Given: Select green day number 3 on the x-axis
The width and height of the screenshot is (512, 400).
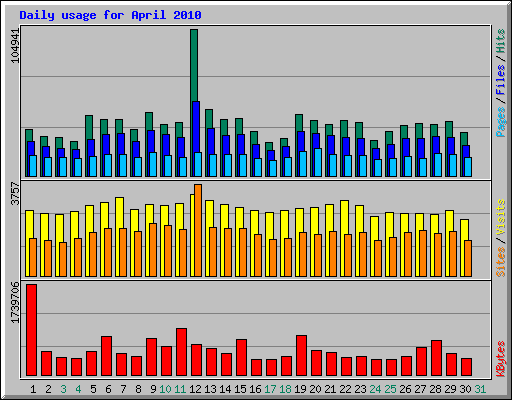Looking at the screenshot, I should pos(63,389).
